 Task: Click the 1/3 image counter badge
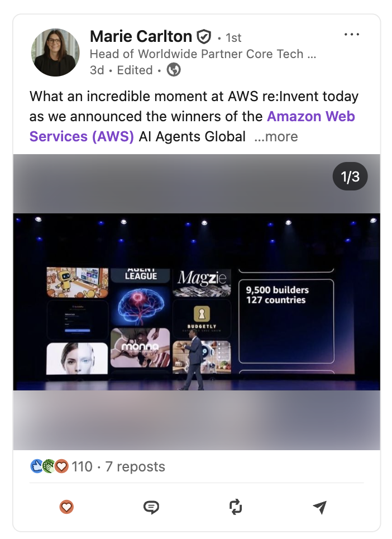tap(350, 177)
